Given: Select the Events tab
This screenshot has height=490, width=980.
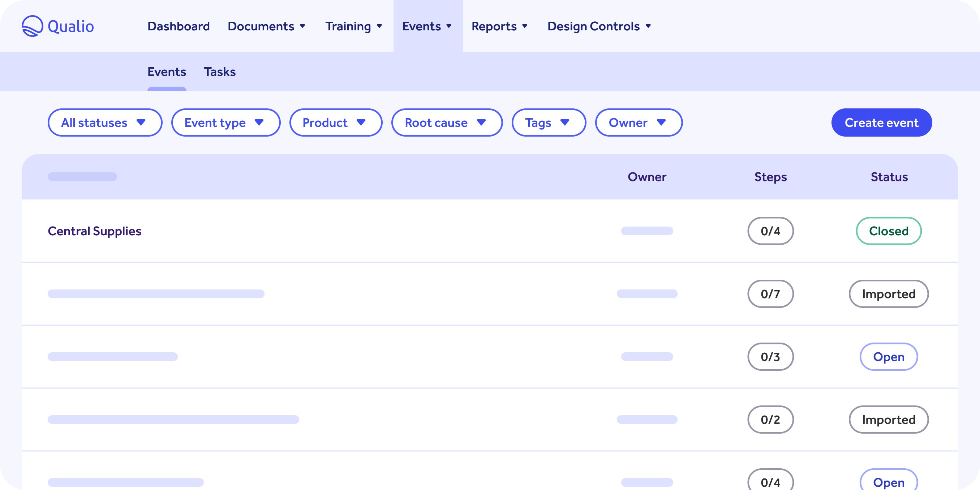Looking at the screenshot, I should pos(167,72).
